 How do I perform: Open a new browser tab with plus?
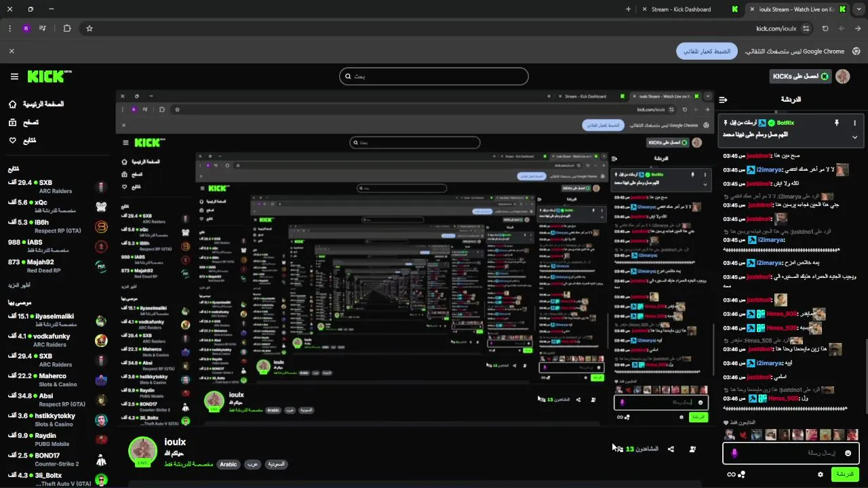click(628, 9)
